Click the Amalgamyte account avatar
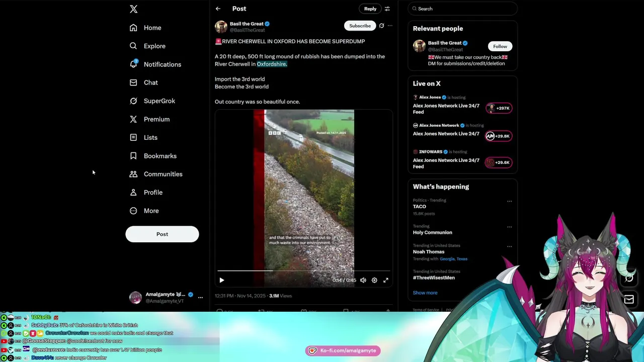This screenshot has height=362, width=644. (x=135, y=298)
